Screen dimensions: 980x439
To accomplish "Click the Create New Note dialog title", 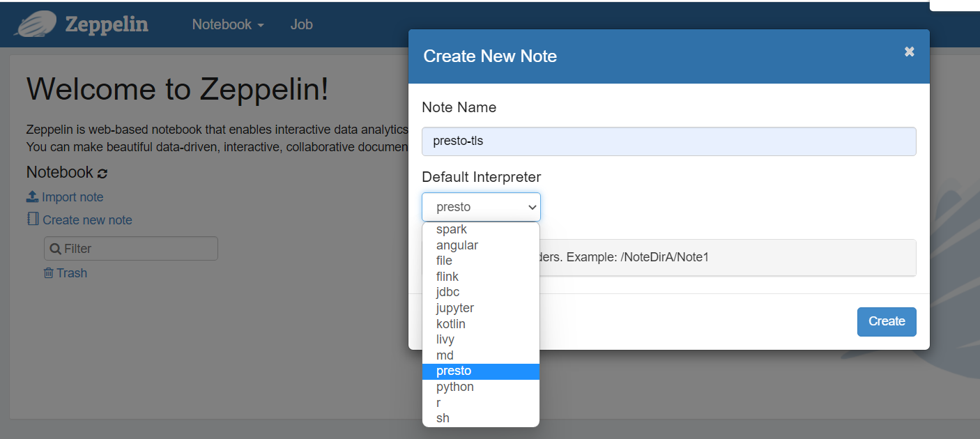I will click(490, 56).
